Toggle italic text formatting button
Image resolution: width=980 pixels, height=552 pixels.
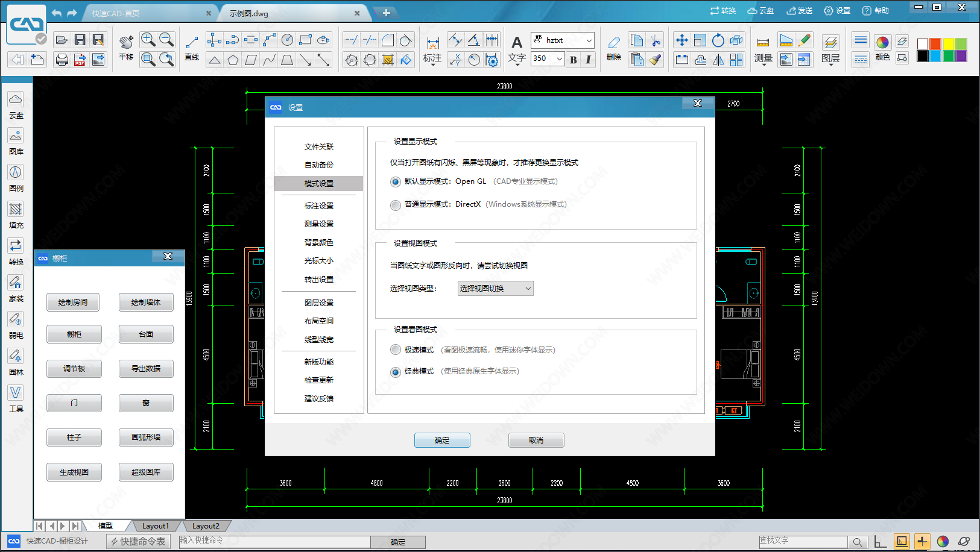(589, 59)
